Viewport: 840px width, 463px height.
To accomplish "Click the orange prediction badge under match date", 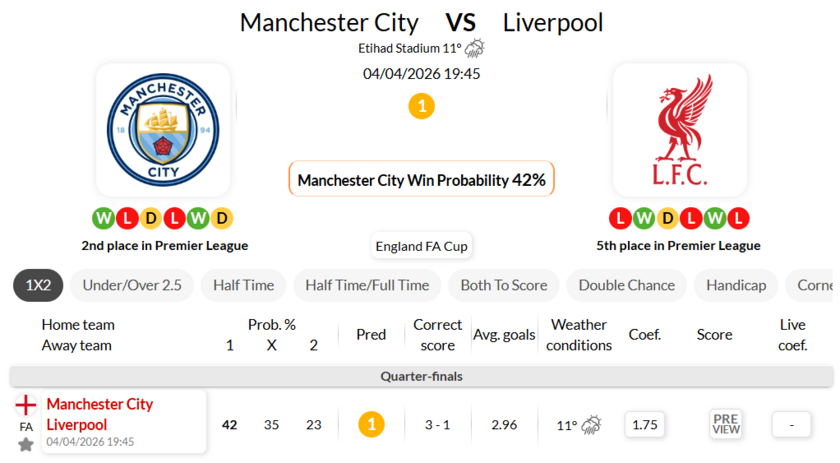I will pyautogui.click(x=421, y=106).
